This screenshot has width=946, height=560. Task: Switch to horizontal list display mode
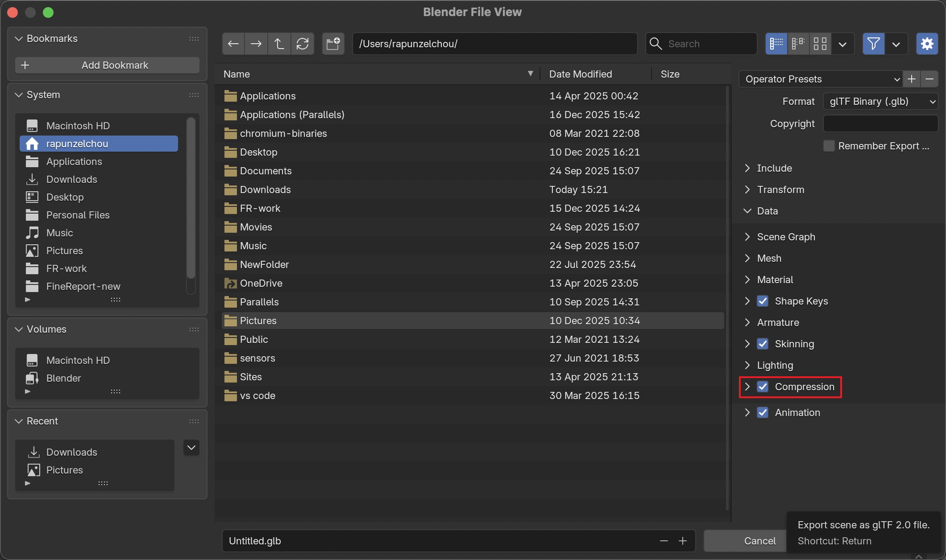(x=798, y=44)
